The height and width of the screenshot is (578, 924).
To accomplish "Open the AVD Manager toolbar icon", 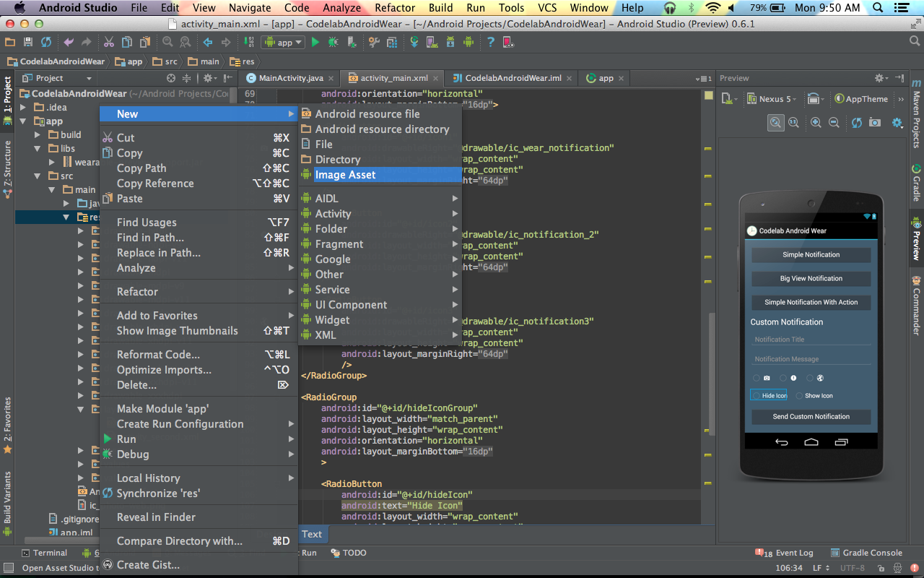I will 433,43.
